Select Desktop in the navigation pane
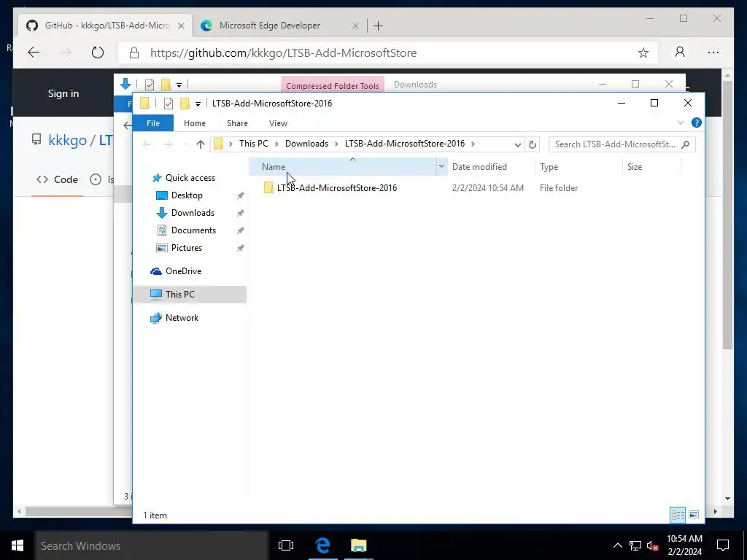The height and width of the screenshot is (560, 747). point(187,195)
